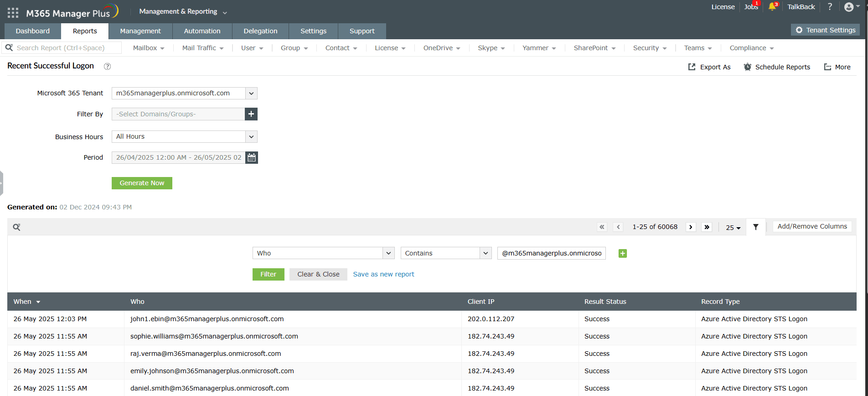Switch to the Dashboard tab
The width and height of the screenshot is (868, 396).
coord(33,31)
